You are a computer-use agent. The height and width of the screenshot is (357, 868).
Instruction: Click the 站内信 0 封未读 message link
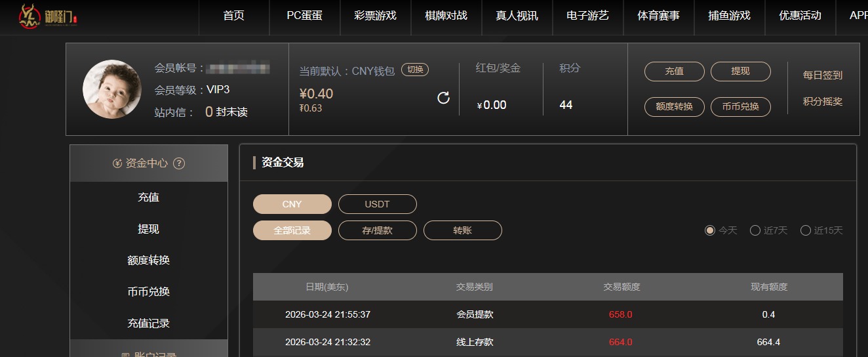click(x=201, y=112)
